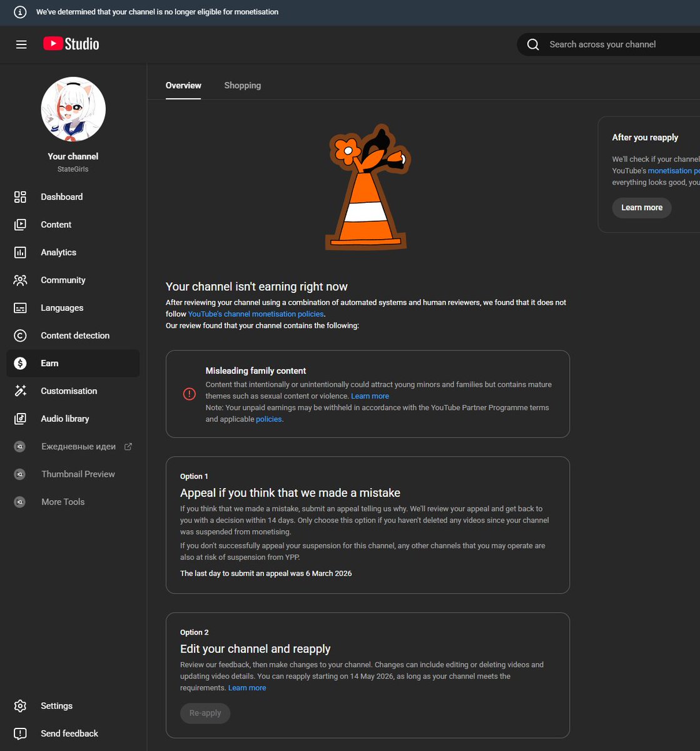Click the search magnifier icon
Viewport: 700px width, 751px height.
tap(533, 44)
